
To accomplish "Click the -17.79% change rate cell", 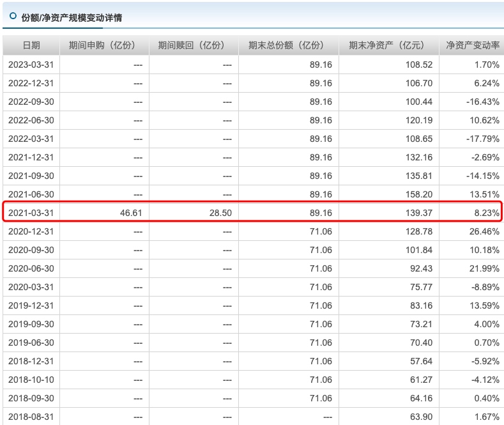I will (x=483, y=139).
